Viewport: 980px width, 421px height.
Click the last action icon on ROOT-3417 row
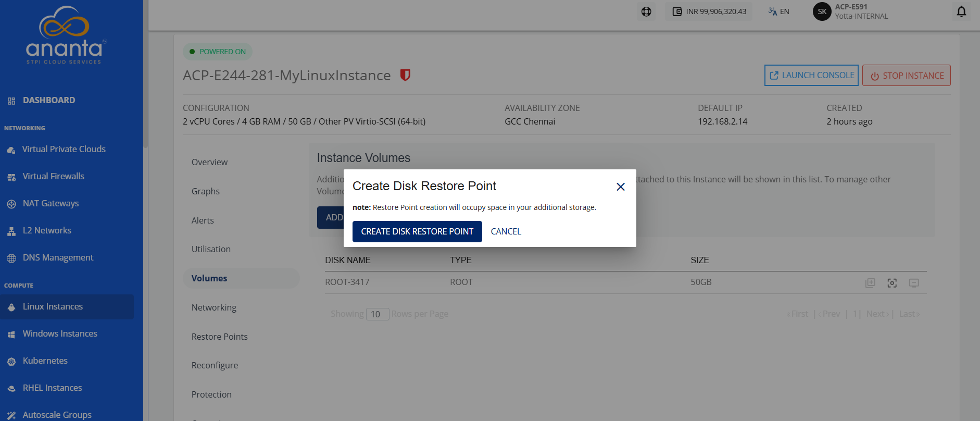[x=914, y=283]
